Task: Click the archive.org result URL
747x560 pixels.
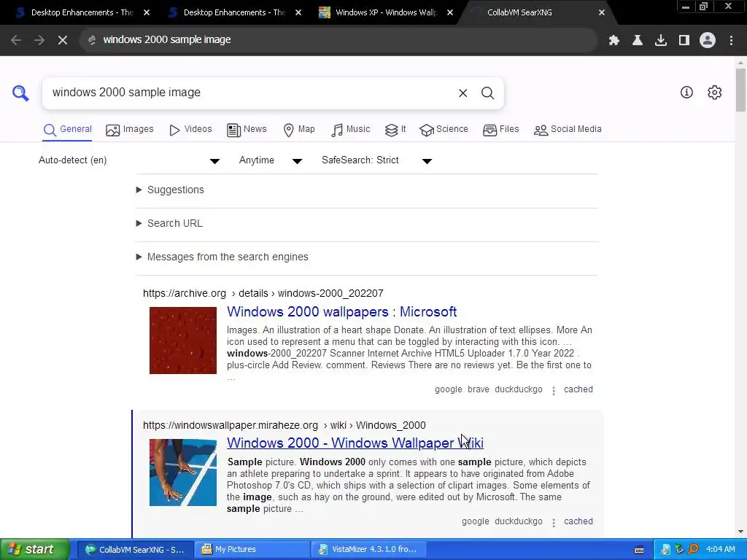Action: 263,293
